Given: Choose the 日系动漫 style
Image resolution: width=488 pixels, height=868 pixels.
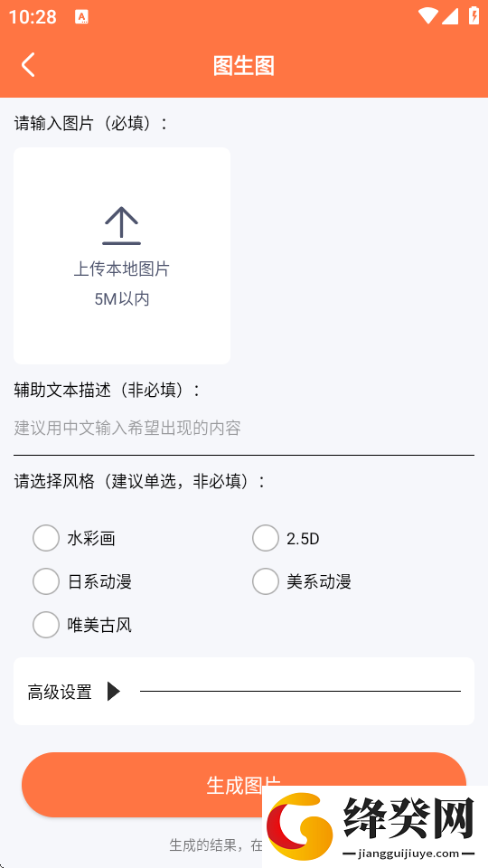Looking at the screenshot, I should [46, 581].
